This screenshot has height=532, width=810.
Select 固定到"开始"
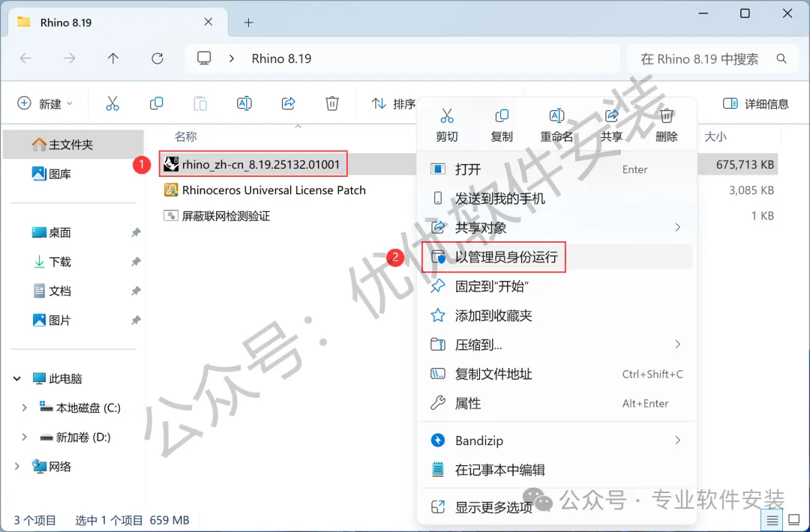coord(556,286)
